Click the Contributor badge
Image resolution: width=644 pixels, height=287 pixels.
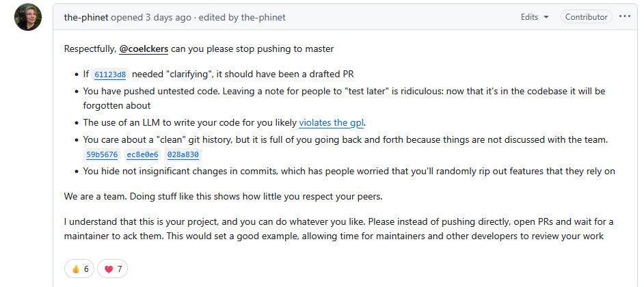click(586, 17)
